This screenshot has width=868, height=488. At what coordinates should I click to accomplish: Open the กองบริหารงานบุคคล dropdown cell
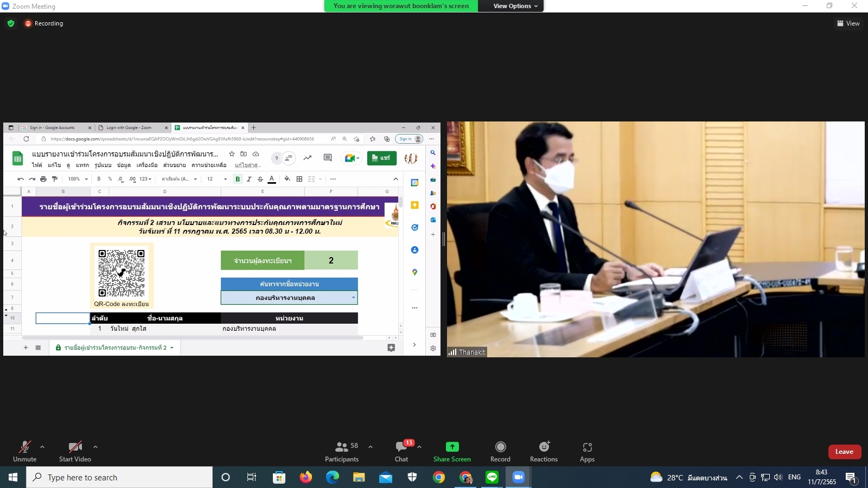(x=289, y=298)
